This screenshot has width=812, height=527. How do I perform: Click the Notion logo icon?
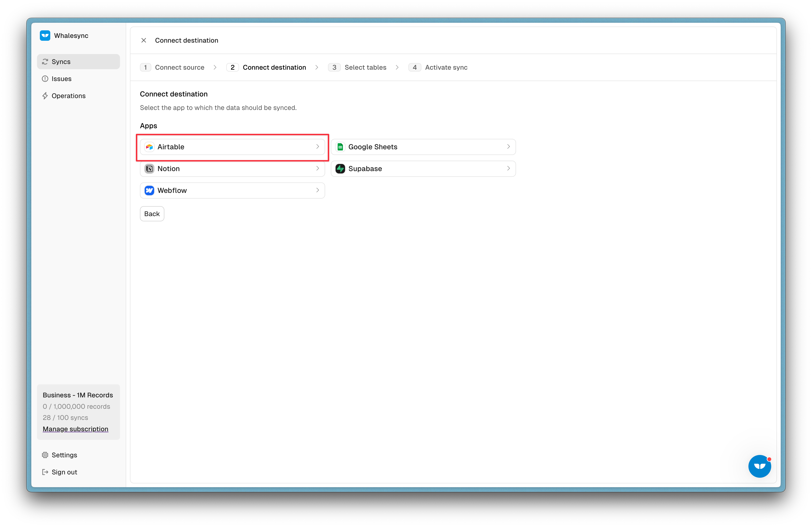coord(149,169)
